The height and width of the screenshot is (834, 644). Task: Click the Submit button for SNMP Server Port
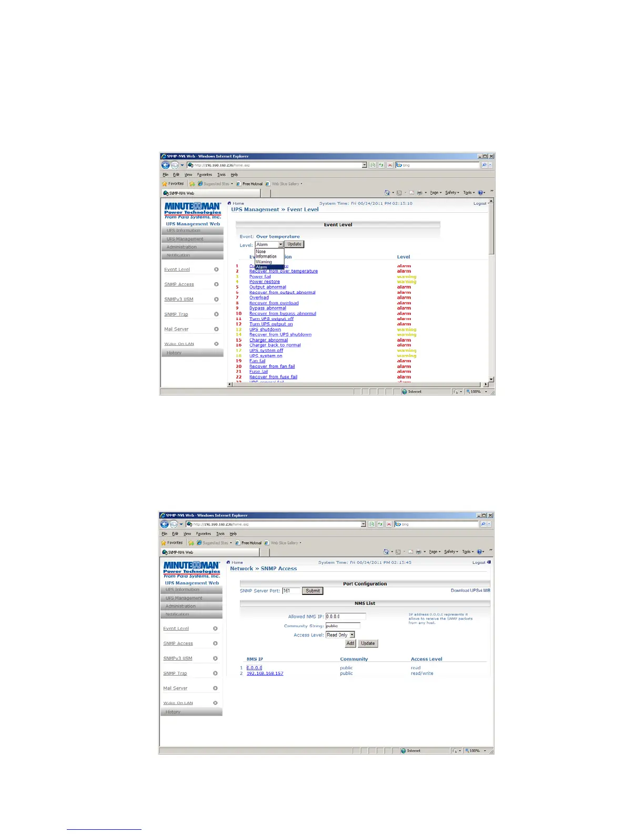(313, 591)
